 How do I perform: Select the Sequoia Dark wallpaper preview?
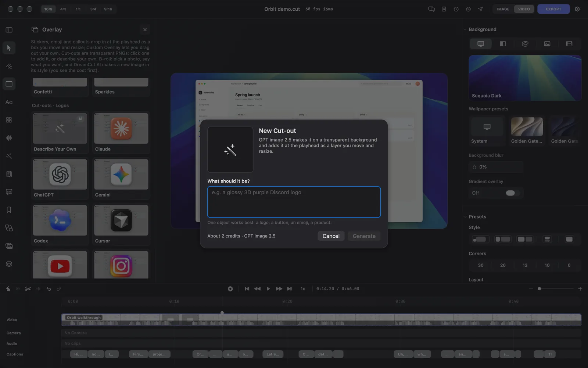525,78
